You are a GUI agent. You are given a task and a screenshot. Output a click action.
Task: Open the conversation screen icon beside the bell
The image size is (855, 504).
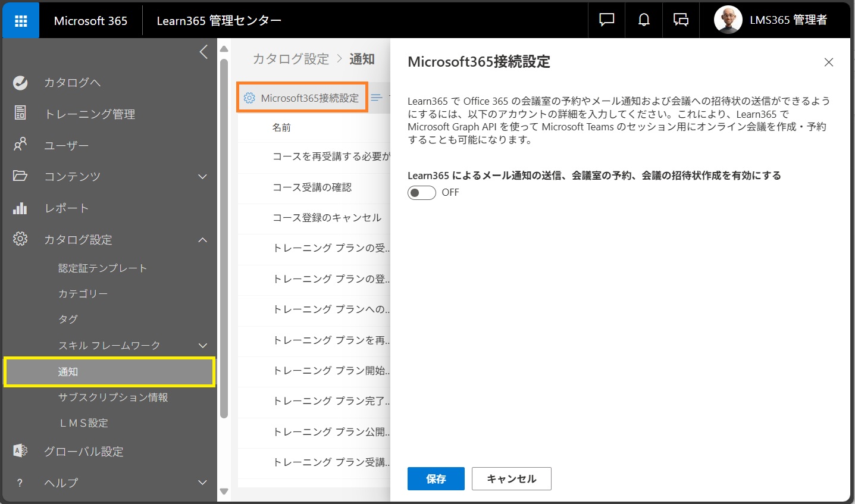pos(681,20)
